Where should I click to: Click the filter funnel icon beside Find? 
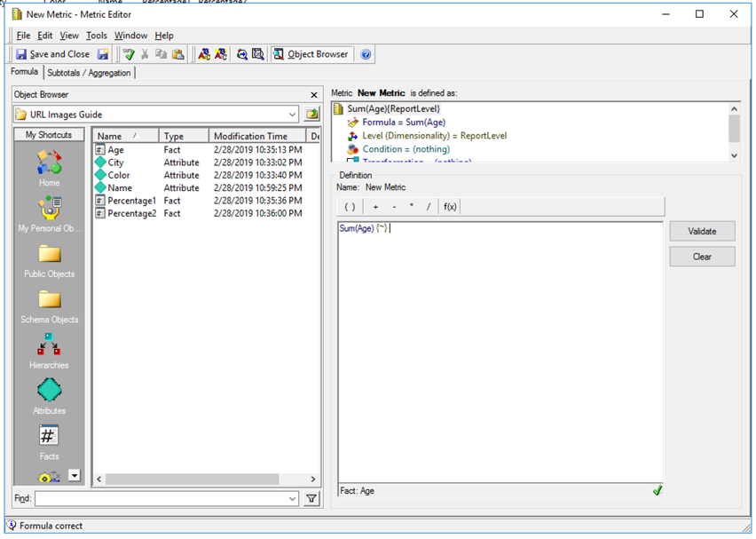coord(311,499)
